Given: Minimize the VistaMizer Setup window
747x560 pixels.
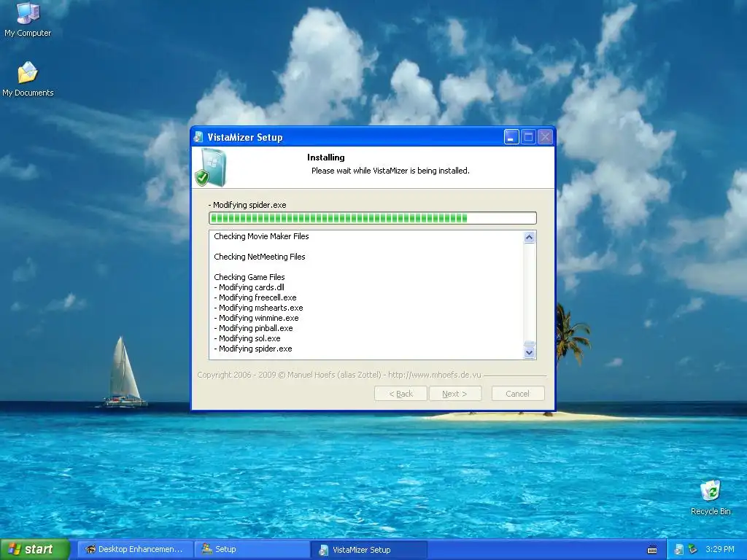Looking at the screenshot, I should coord(511,137).
